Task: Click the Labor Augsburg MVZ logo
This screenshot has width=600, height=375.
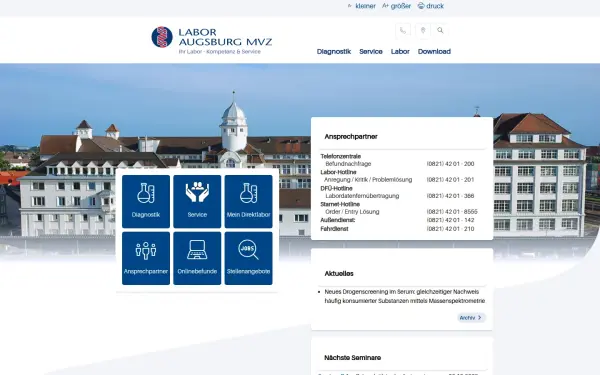Action: (212, 40)
